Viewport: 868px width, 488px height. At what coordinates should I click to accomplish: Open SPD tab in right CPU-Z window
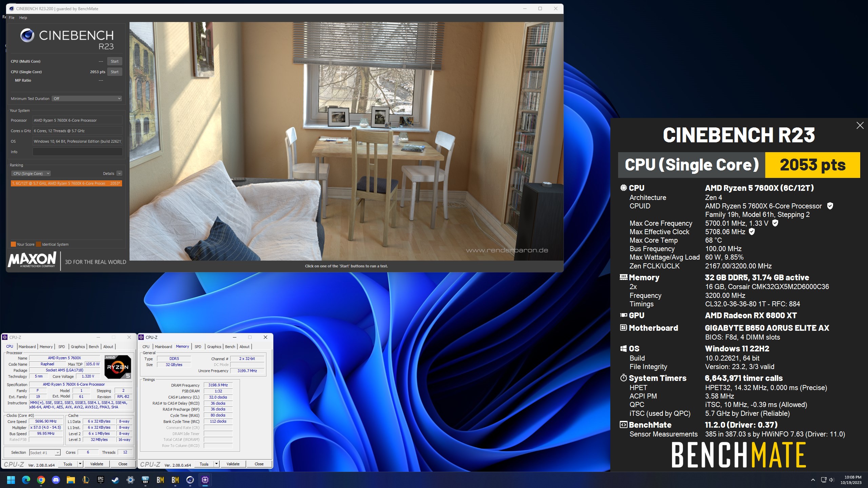[198, 347]
